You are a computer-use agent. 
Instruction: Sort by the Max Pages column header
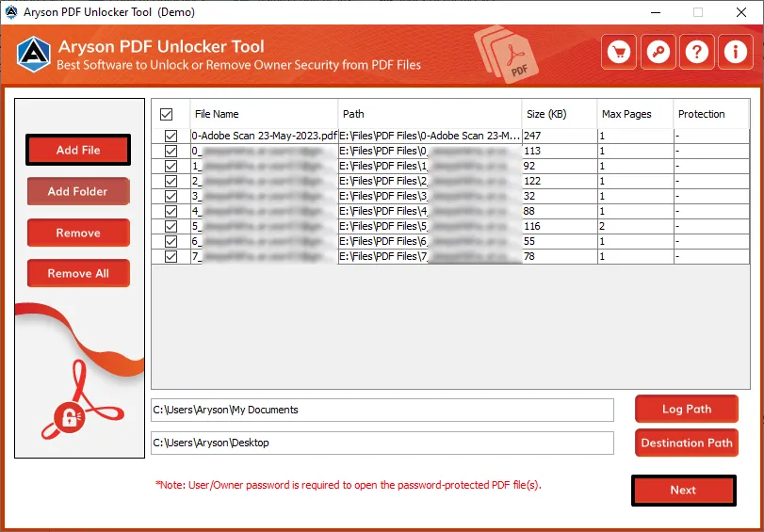click(x=635, y=114)
